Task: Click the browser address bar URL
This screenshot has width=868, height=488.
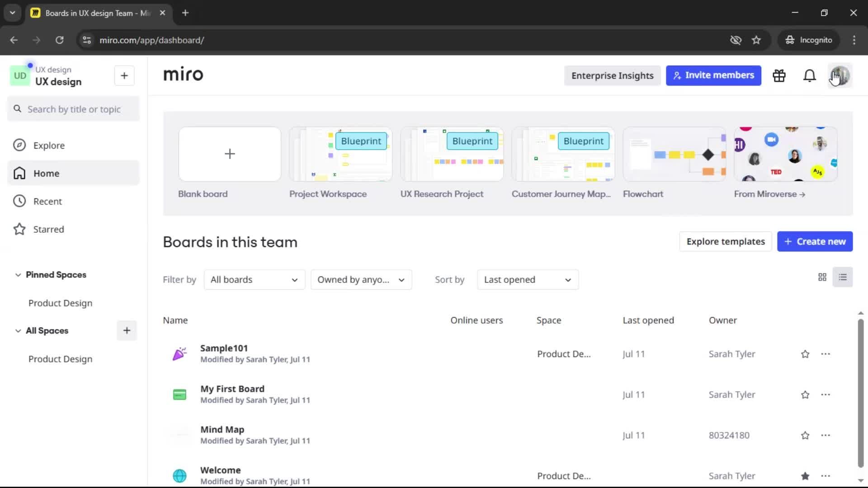Action: [x=151, y=40]
